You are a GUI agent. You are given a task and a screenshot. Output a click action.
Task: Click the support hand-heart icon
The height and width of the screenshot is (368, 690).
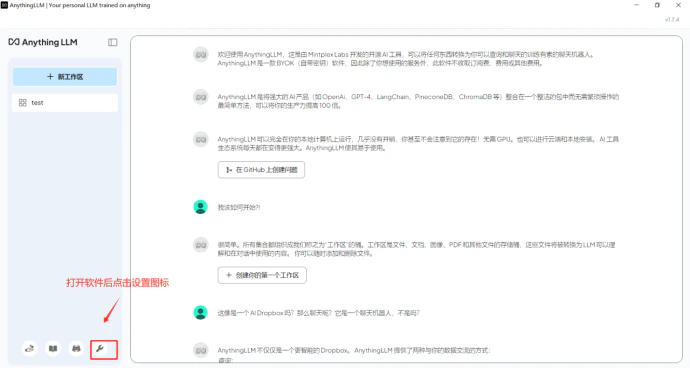(29, 349)
